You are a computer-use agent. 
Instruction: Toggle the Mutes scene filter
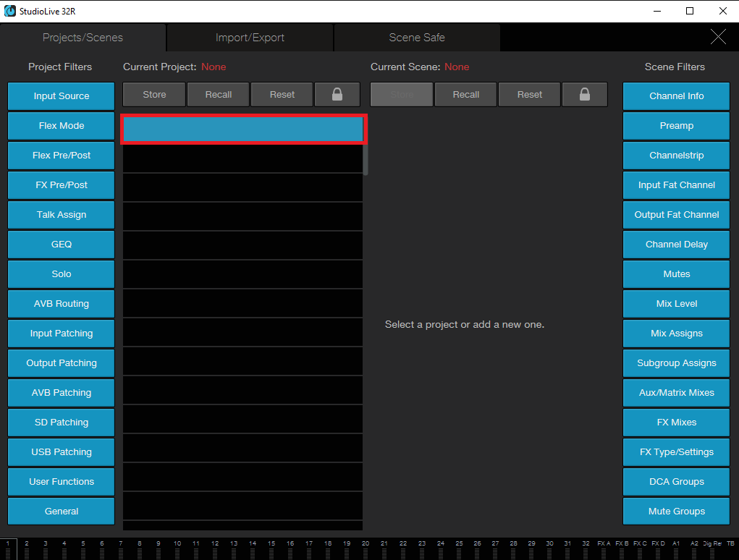point(676,274)
